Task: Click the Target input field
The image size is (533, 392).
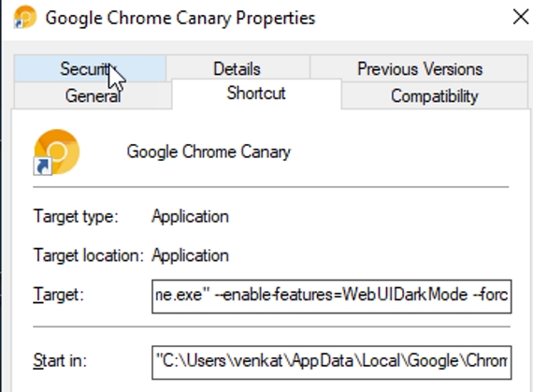Action: [331, 297]
